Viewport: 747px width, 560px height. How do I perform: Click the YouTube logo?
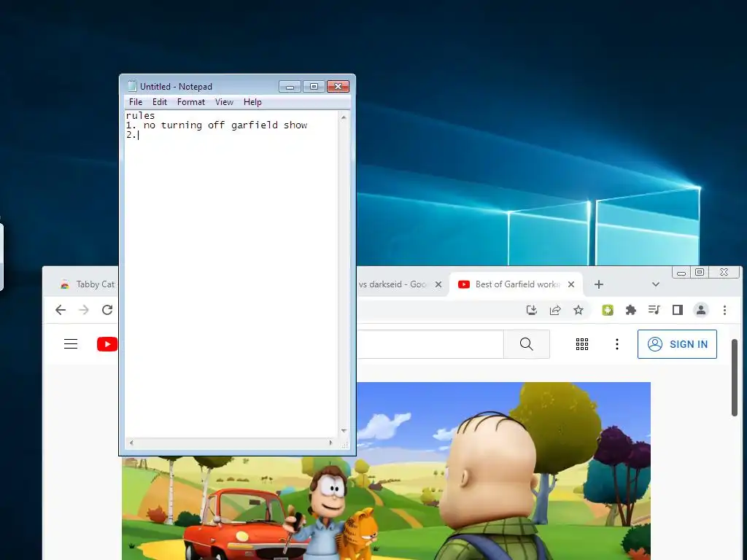click(x=107, y=344)
